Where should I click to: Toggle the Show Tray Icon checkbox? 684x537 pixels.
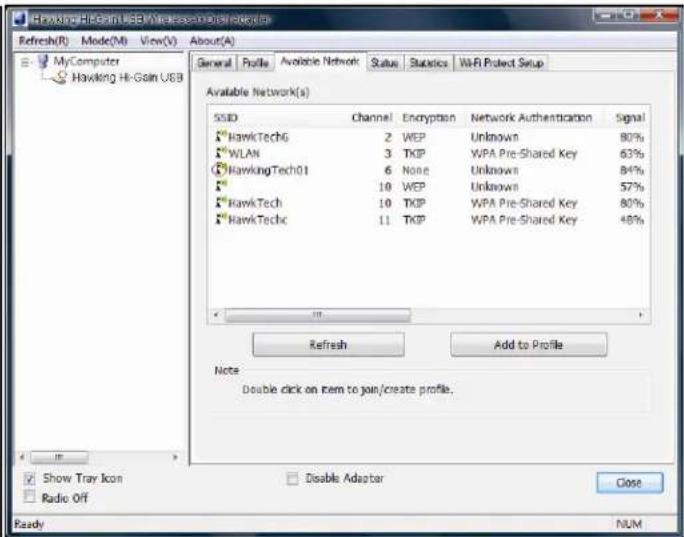(x=29, y=479)
